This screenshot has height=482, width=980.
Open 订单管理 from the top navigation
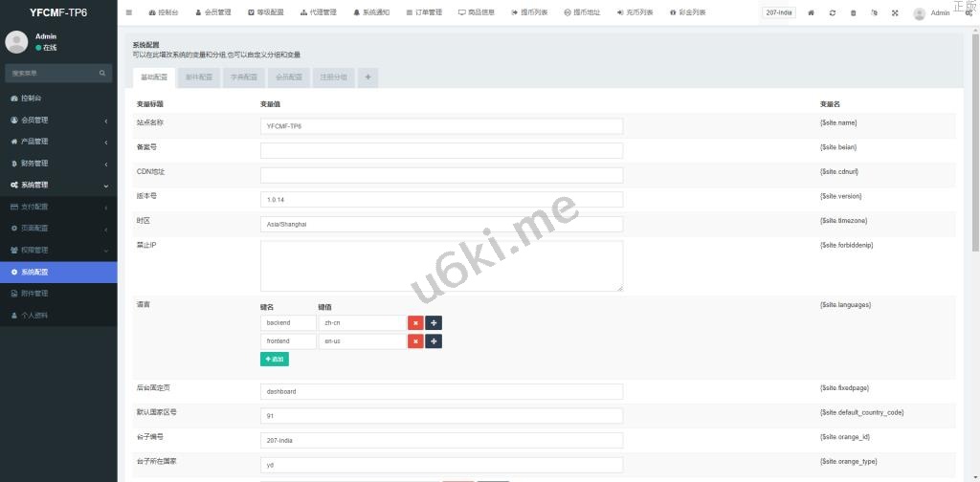point(424,12)
